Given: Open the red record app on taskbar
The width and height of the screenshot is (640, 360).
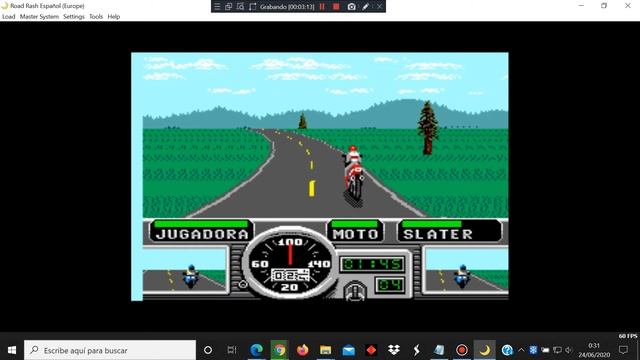Looking at the screenshot, I should click(462, 350).
